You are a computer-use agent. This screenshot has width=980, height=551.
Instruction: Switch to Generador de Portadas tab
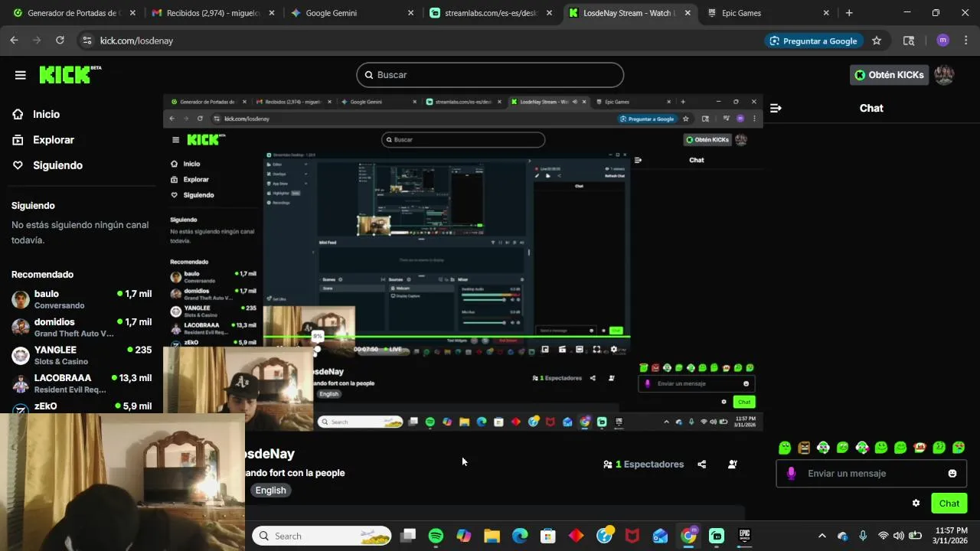[73, 13]
